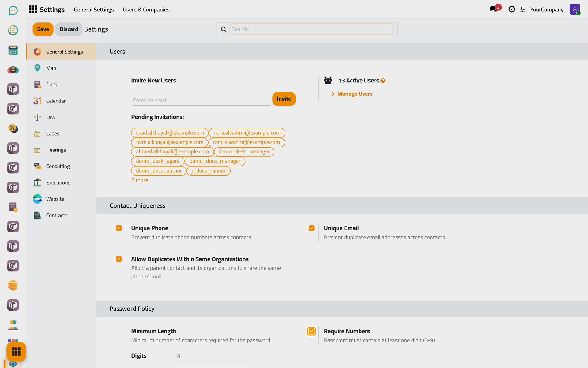
Task: Click the Save button
Action: pyautogui.click(x=43, y=29)
